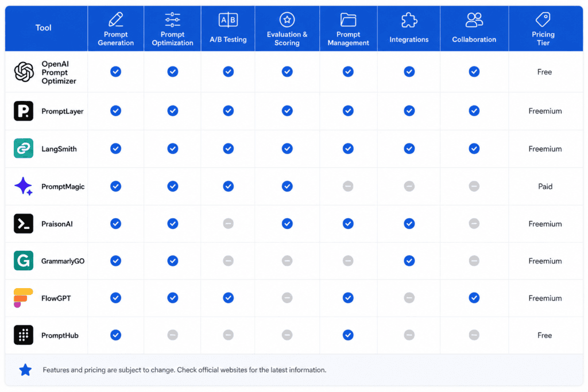Click GrammarlyGO's Integrations checkmark
Image resolution: width=588 pixels, height=392 pixels.
[409, 261]
